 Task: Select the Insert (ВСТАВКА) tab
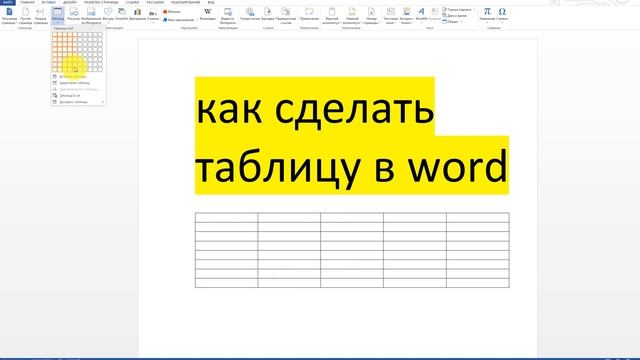point(49,2)
